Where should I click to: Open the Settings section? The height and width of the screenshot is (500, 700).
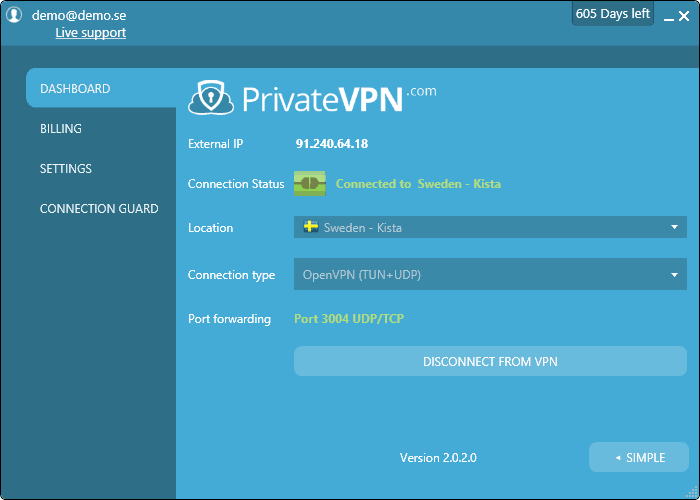pyautogui.click(x=66, y=169)
